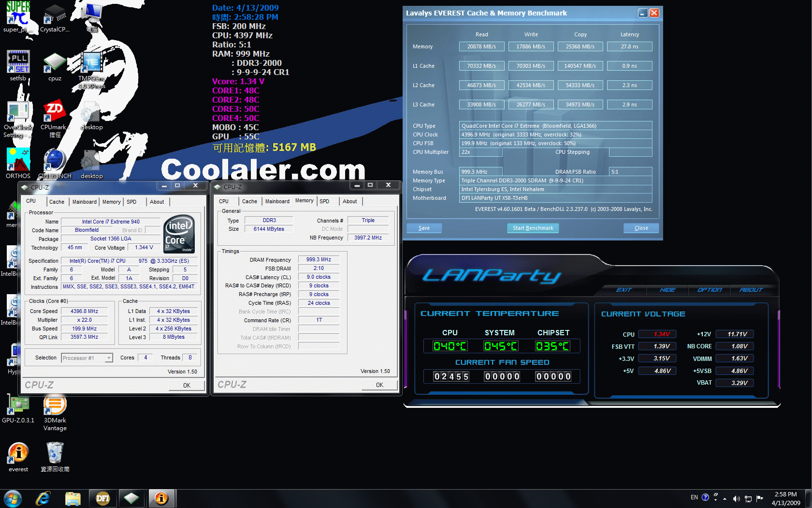Image resolution: width=812 pixels, height=508 pixels.
Task: Click OK in the right CPU-Z Memory window
Action: [x=379, y=385]
